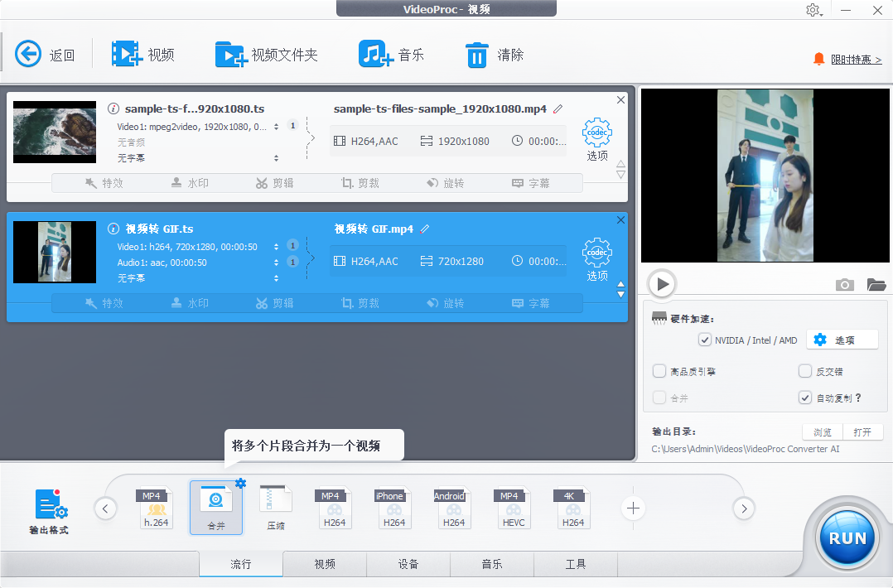This screenshot has width=893, height=588.
Task: Switch to the 工具 tab
Action: [x=576, y=564]
